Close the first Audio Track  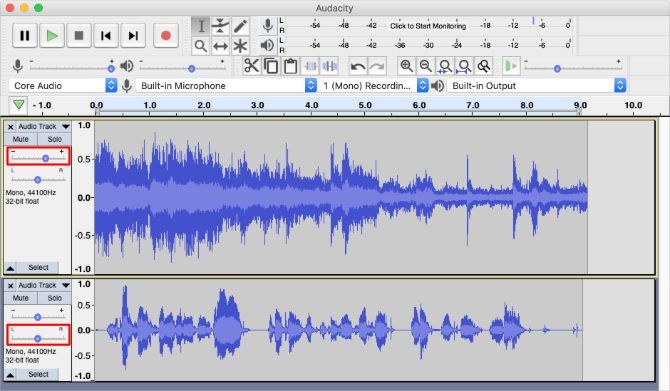pyautogui.click(x=11, y=127)
